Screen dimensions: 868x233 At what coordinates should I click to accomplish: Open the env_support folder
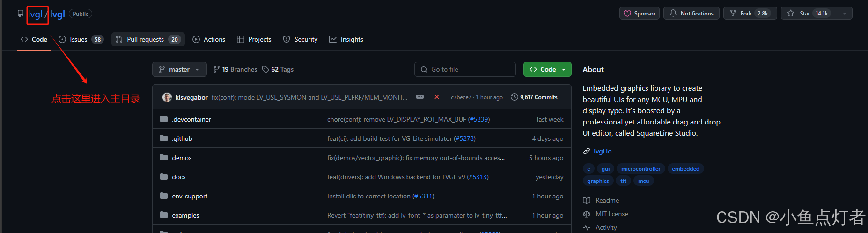pos(190,196)
